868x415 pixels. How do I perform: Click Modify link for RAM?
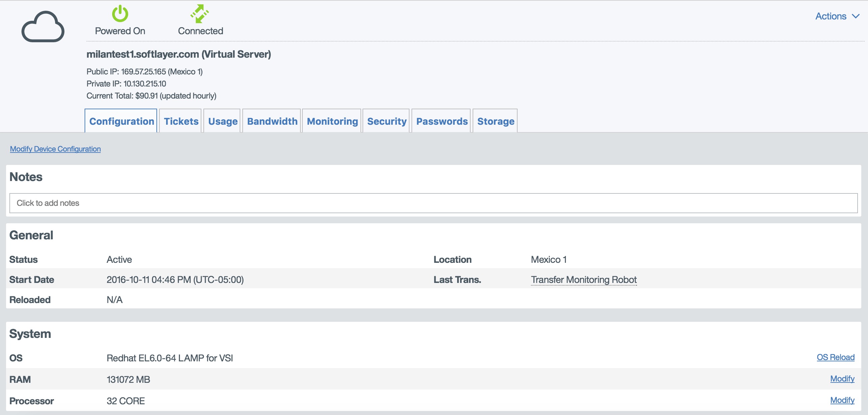(x=842, y=379)
